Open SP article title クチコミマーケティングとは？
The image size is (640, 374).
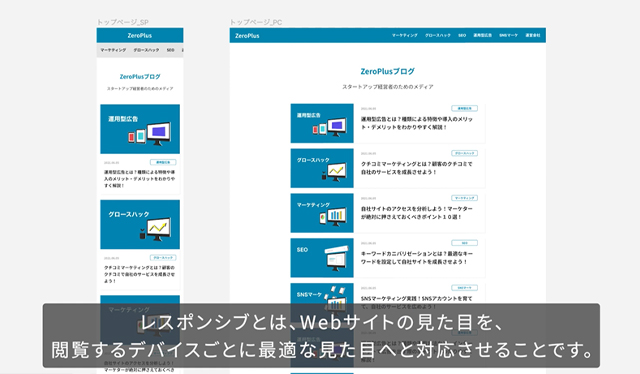140,274
